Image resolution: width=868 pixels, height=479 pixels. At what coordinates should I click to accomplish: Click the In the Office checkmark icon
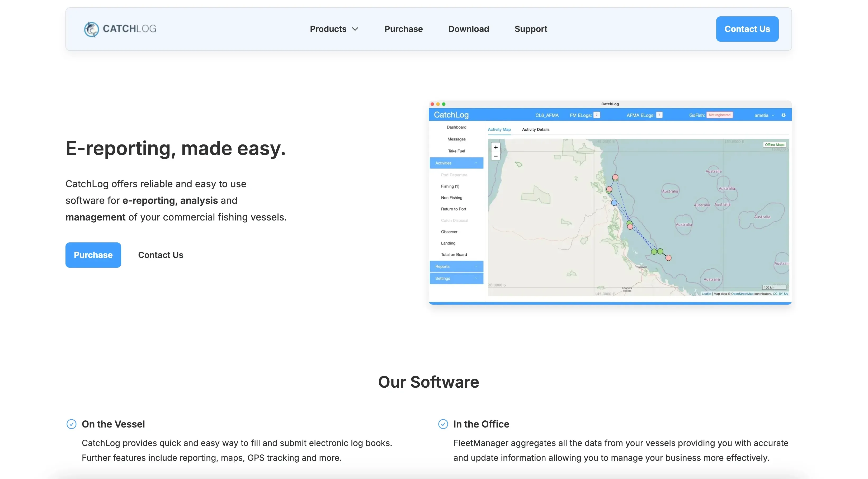coord(443,424)
